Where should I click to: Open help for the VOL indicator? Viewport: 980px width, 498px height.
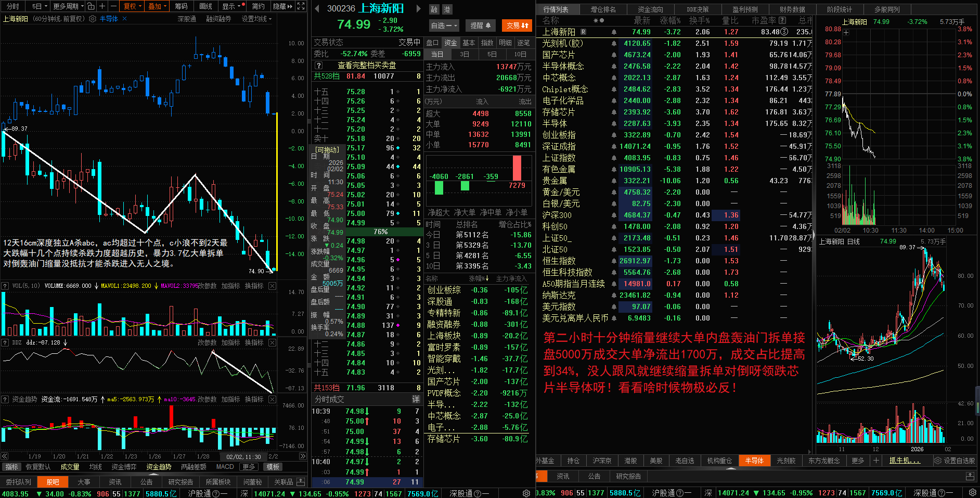(5, 286)
